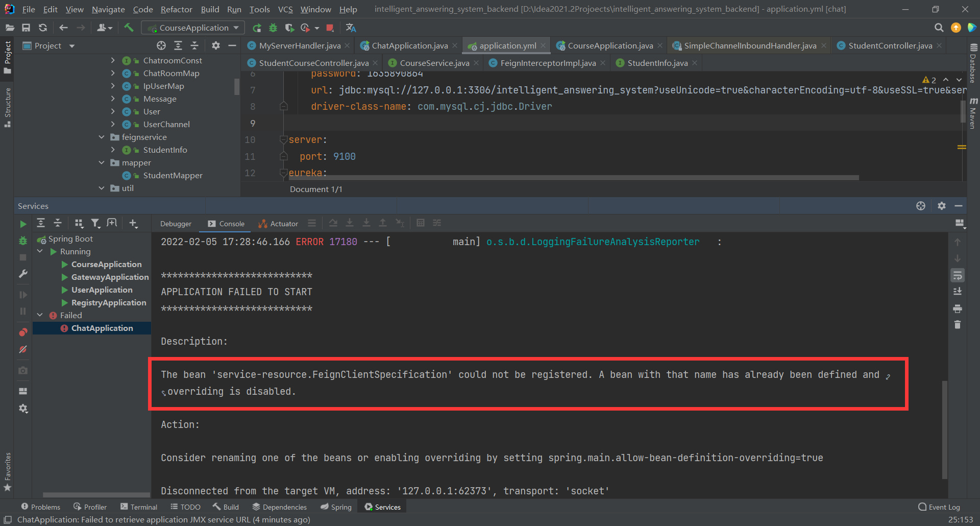
Task: Click the Services tree horizontal scrollbar
Action: (x=96, y=494)
